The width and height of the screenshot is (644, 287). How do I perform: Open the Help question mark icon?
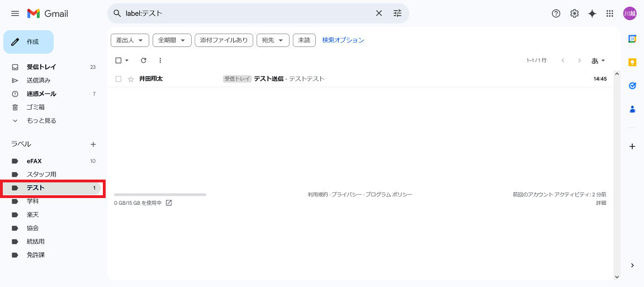(556, 13)
